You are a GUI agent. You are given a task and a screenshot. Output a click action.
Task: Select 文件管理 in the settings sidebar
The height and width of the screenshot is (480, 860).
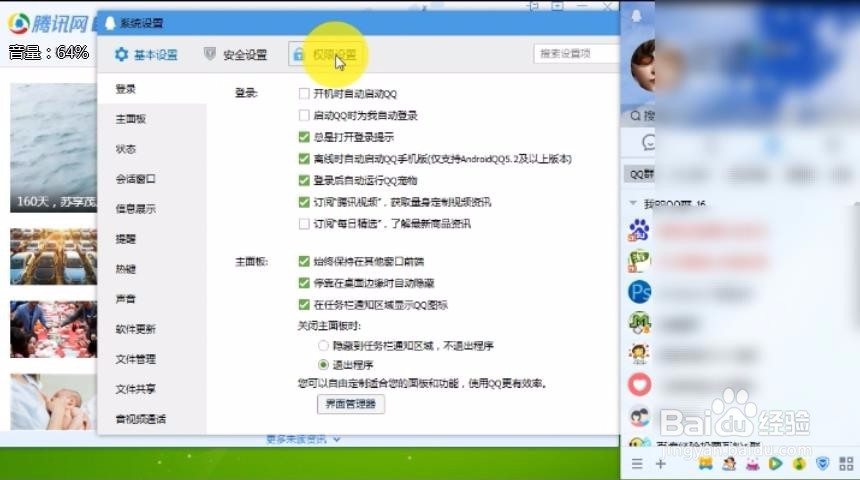135,359
